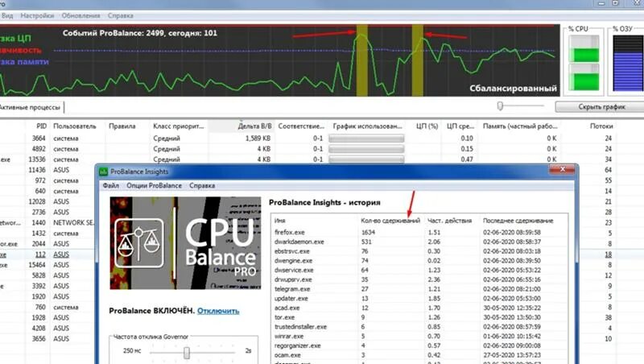
Task: Click the % ОЗУ memory meter
Action: pyautogui.click(x=629, y=63)
